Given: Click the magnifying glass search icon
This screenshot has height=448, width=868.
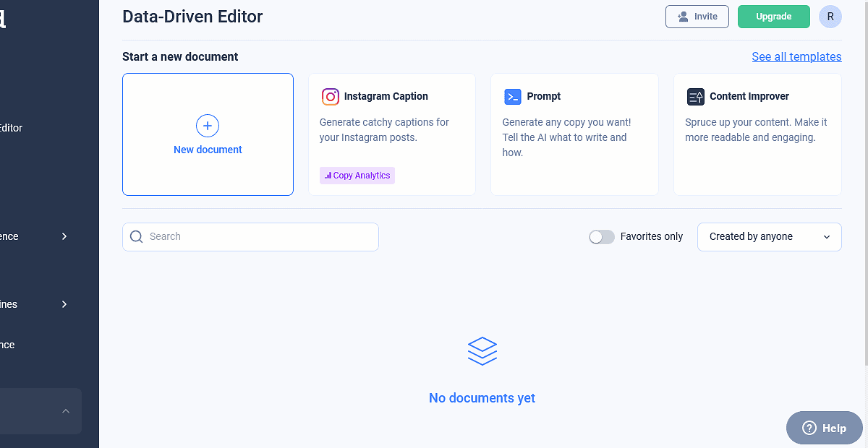Looking at the screenshot, I should click(x=137, y=237).
